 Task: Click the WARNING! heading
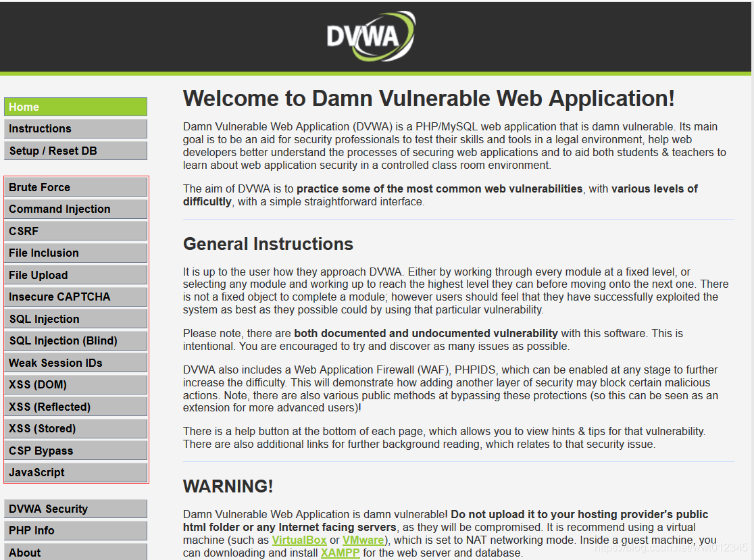(x=228, y=486)
